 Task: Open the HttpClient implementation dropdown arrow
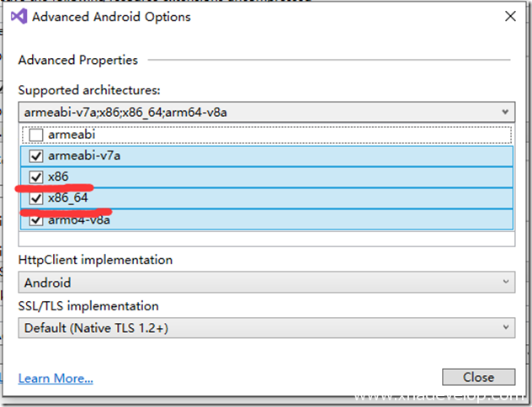coord(504,283)
